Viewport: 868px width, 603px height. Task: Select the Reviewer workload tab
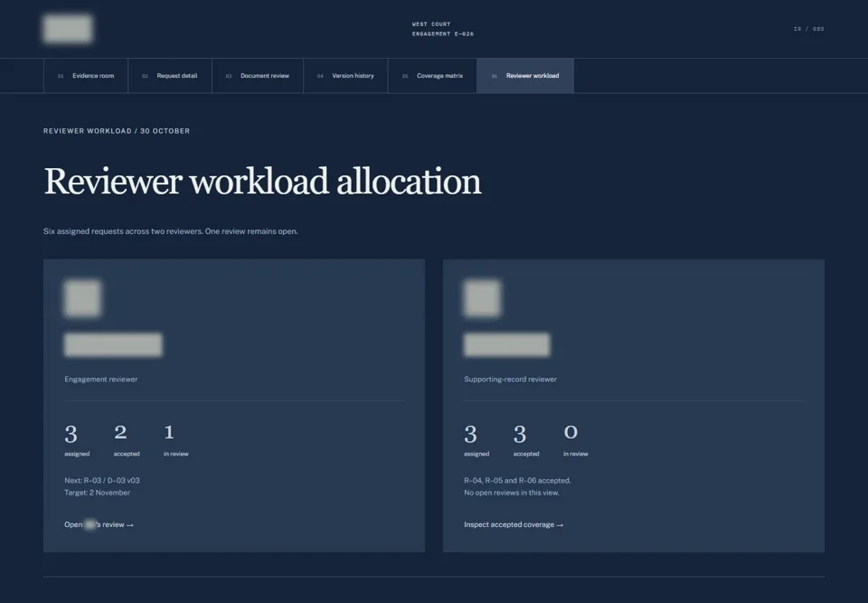[x=525, y=76]
